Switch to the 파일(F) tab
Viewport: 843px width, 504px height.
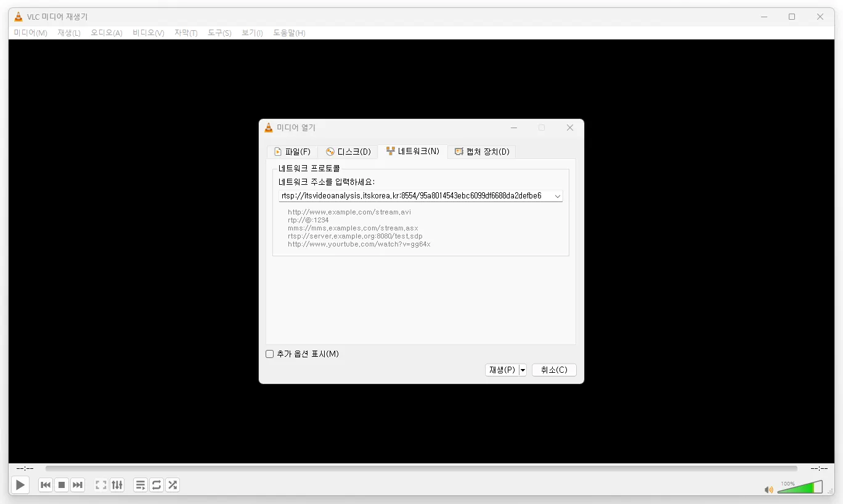point(293,152)
